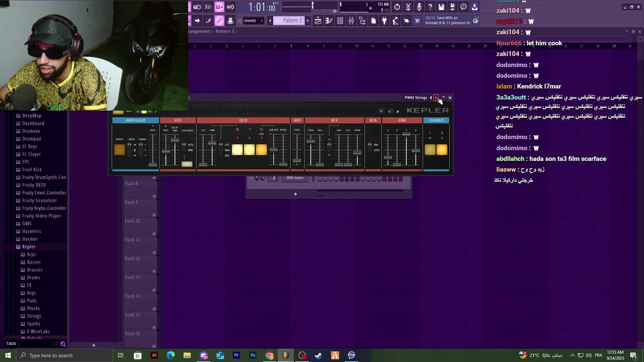Open the Browser panel toolbar icon
Screen dimensions: 644x362
coord(362,21)
